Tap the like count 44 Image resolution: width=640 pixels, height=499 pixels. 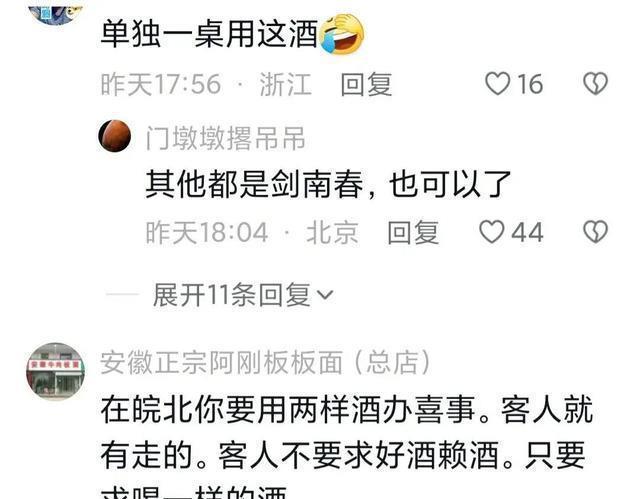click(x=527, y=232)
